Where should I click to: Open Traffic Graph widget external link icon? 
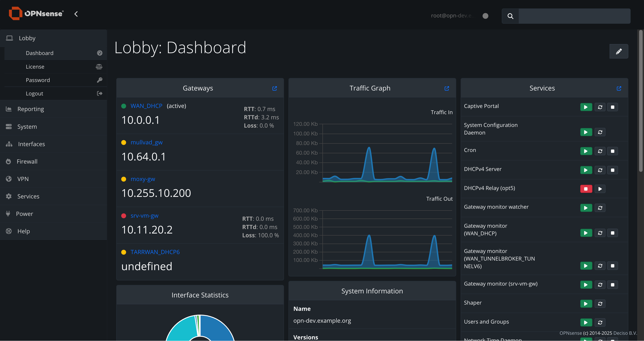pyautogui.click(x=447, y=88)
